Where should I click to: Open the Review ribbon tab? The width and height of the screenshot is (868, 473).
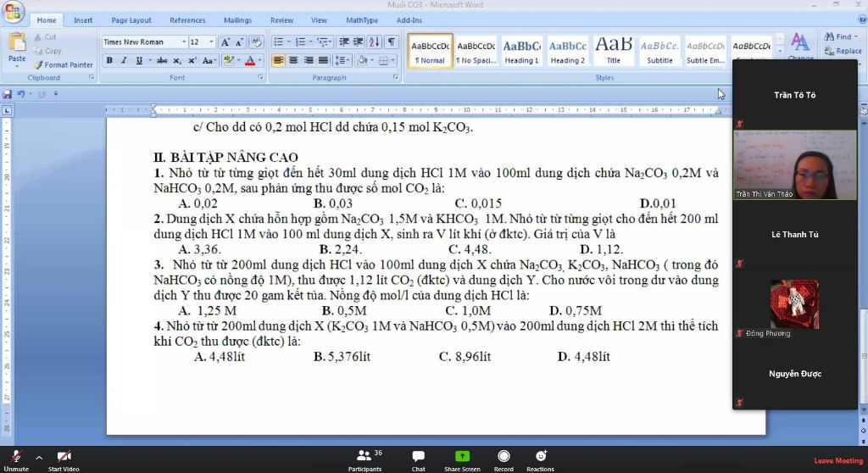pos(281,20)
